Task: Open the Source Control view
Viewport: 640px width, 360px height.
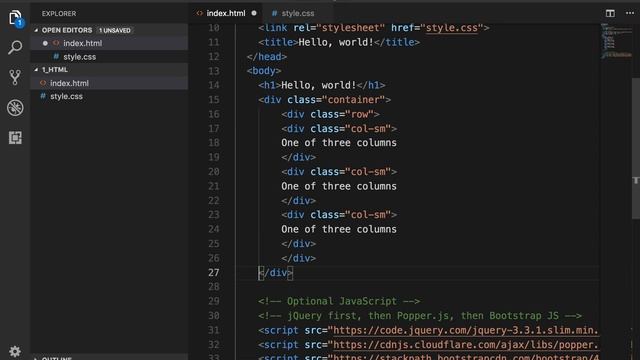Action: pyautogui.click(x=15, y=77)
